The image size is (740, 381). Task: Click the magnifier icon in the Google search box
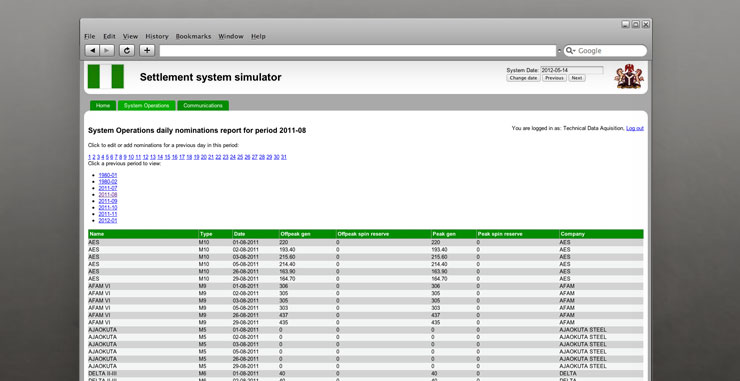pos(570,51)
